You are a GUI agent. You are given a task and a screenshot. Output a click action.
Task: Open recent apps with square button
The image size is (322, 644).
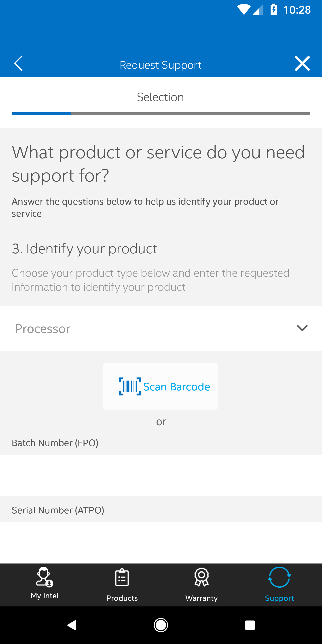coord(250,625)
